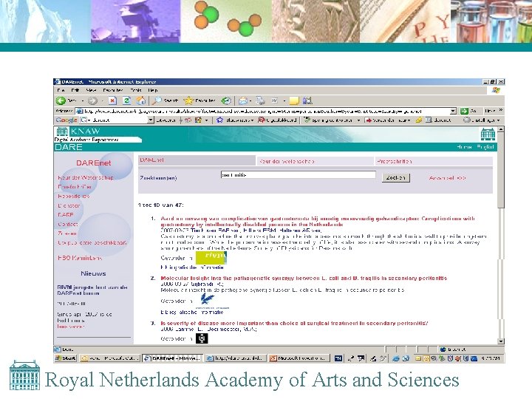Select the DAREnet tab above the search box
532x399 pixels.
point(197,160)
